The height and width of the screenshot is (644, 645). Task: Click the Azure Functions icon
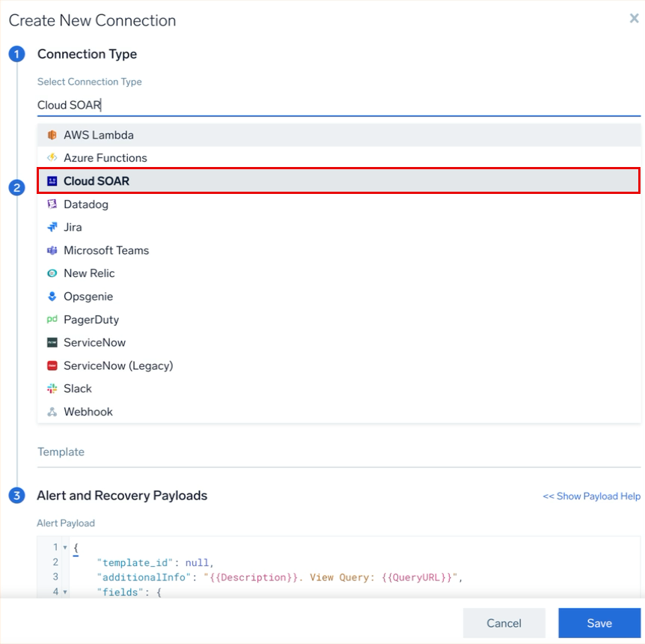[x=52, y=158]
